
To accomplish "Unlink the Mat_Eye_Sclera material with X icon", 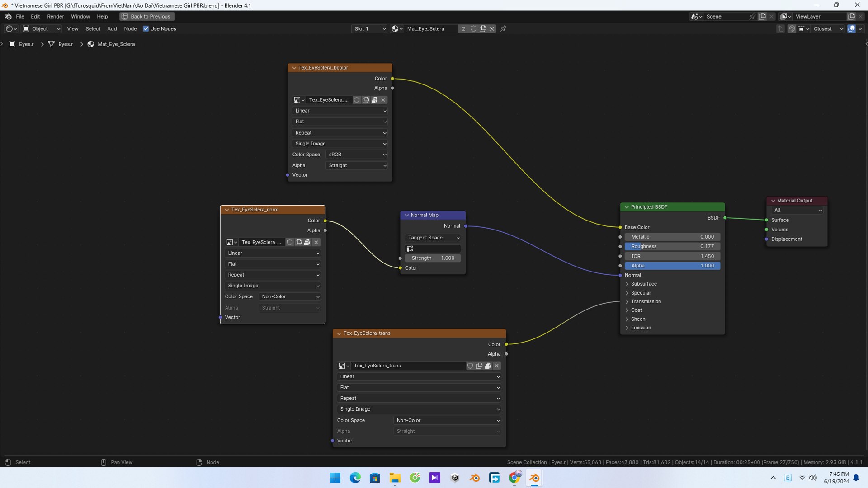I will pyautogui.click(x=492, y=28).
